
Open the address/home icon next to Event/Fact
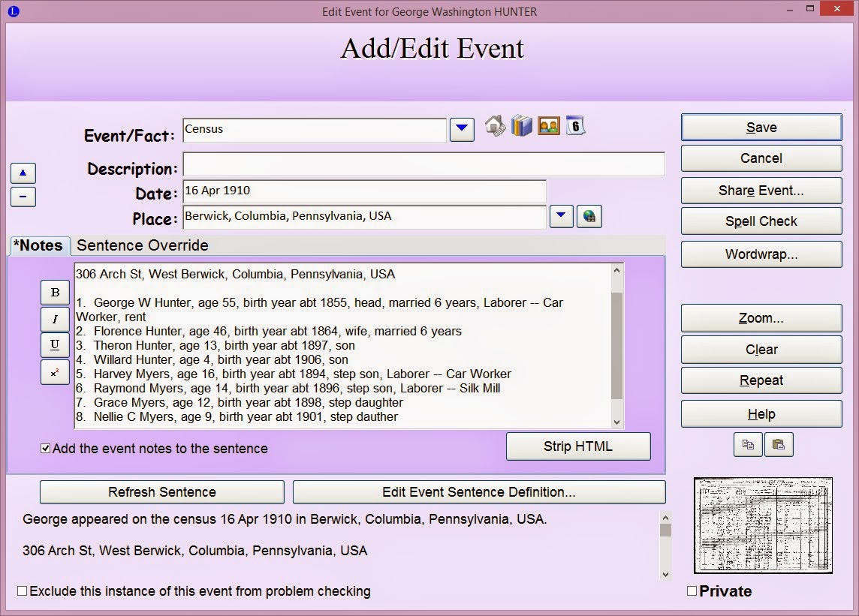point(496,126)
